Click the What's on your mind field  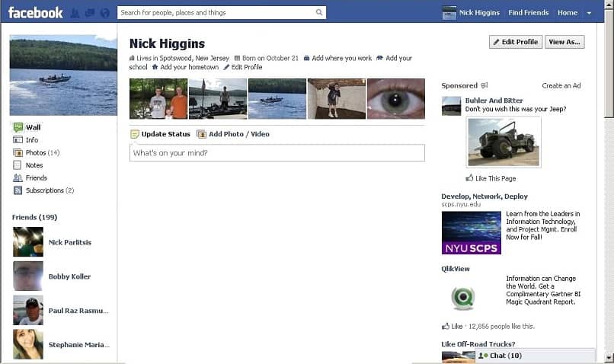click(277, 153)
